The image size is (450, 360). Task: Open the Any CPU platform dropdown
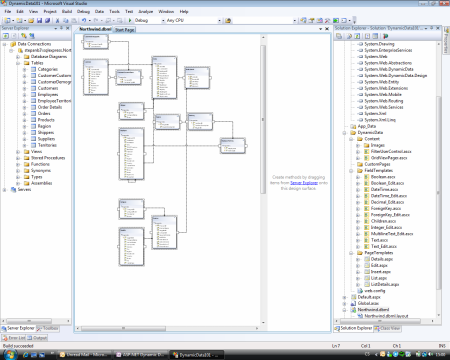point(219,21)
